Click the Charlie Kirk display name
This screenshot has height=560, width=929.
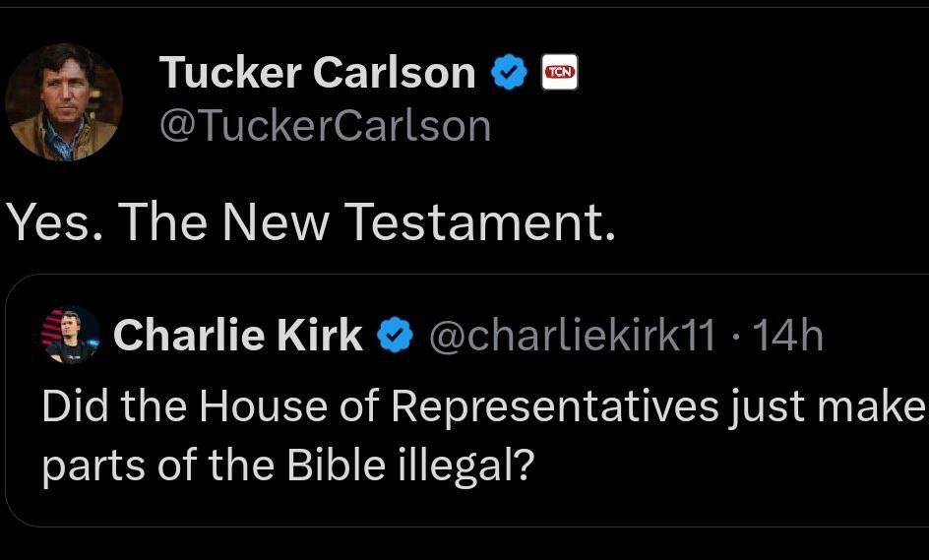point(237,336)
